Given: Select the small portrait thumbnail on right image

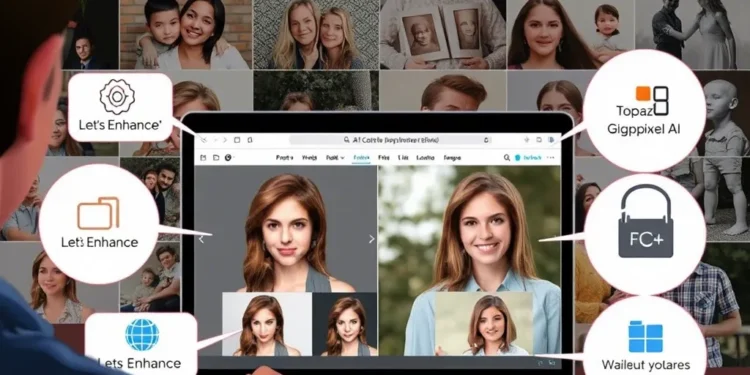Looking at the screenshot, I should (x=483, y=324).
